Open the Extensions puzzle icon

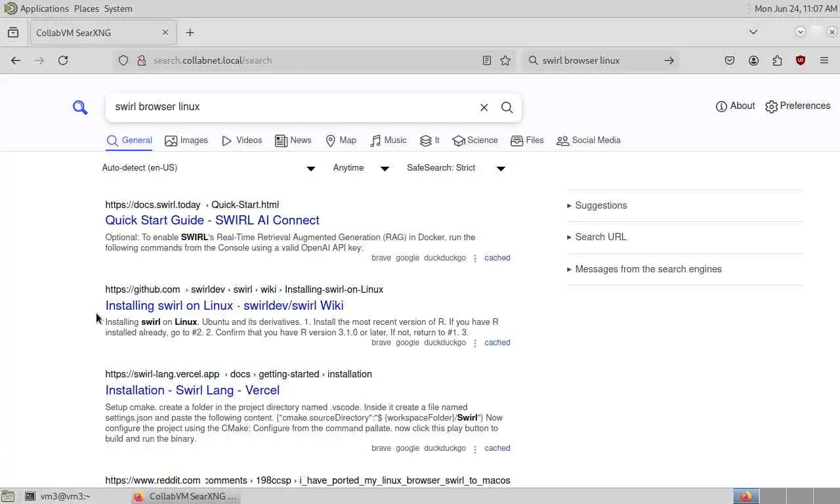tap(777, 60)
